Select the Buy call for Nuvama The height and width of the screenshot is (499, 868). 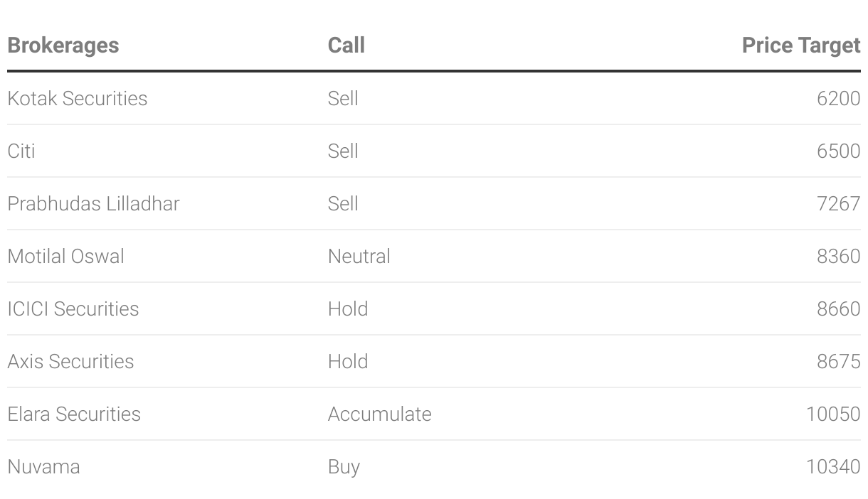click(x=344, y=467)
